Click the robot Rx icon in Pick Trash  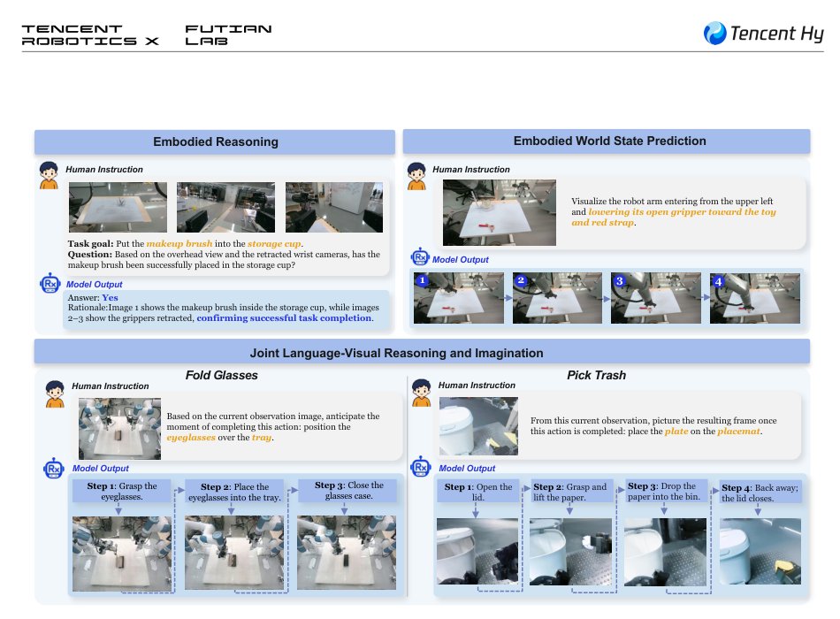pyautogui.click(x=421, y=467)
